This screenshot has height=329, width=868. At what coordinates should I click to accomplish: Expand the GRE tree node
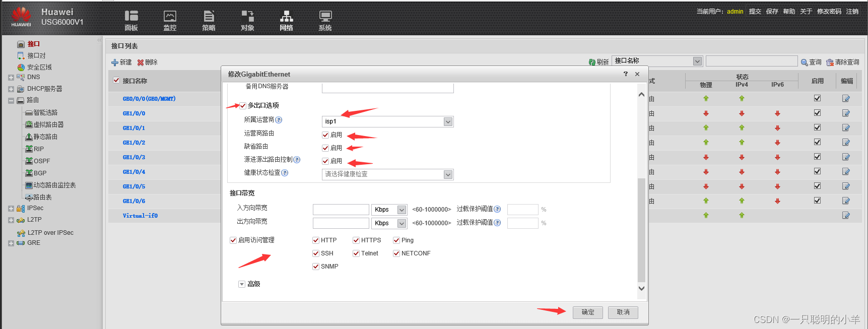(x=11, y=243)
